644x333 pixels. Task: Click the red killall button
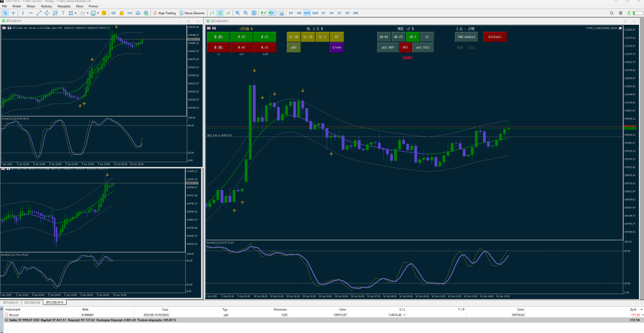click(x=494, y=37)
